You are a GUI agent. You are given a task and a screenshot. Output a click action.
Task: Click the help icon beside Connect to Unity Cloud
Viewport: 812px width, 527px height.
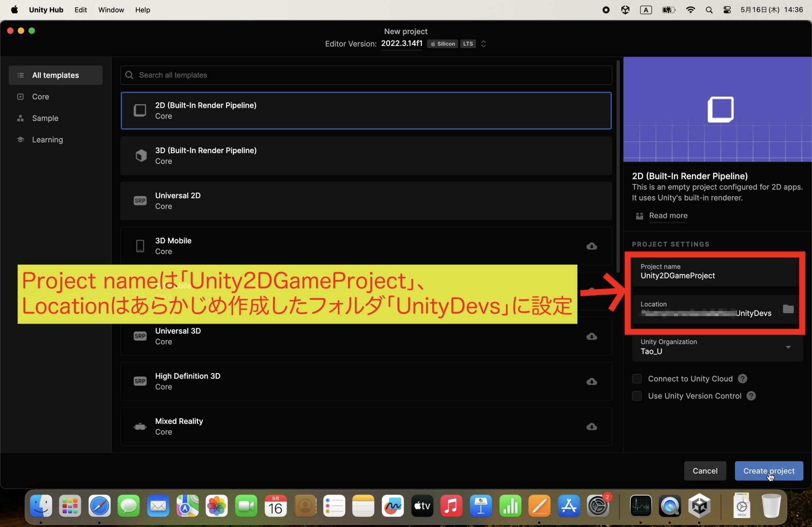coord(742,378)
